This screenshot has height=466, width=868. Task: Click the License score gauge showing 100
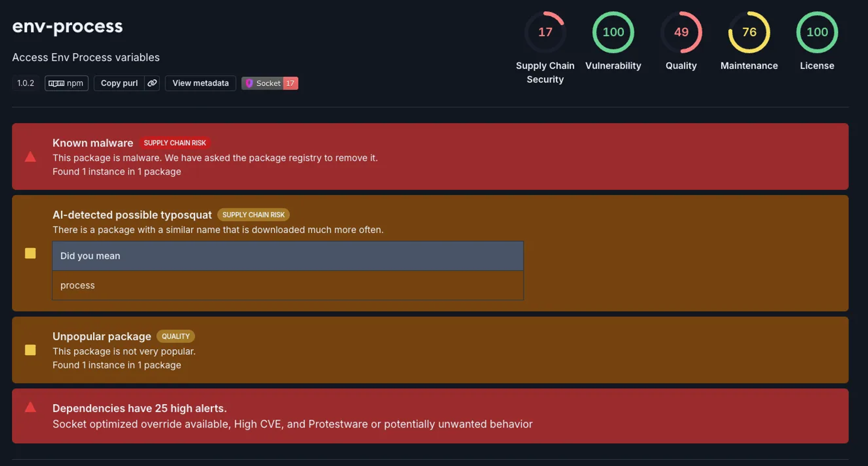pos(817,32)
